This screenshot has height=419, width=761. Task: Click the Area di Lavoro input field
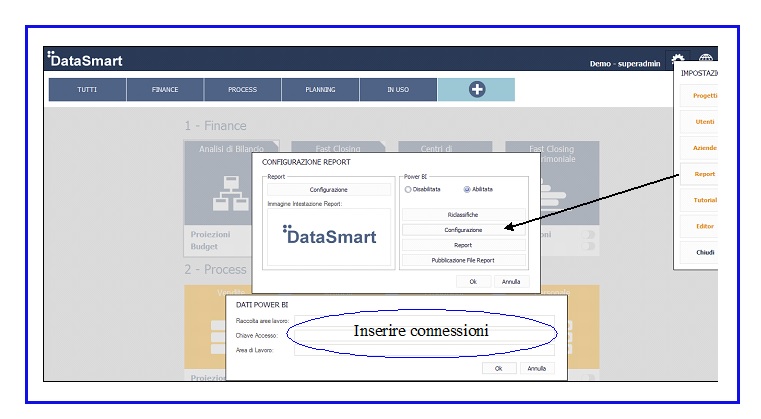[424, 350]
